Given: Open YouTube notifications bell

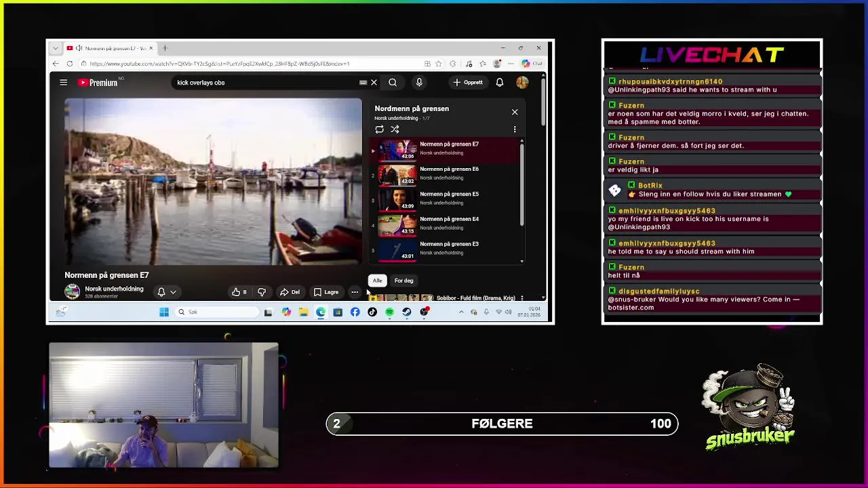Looking at the screenshot, I should [x=500, y=83].
